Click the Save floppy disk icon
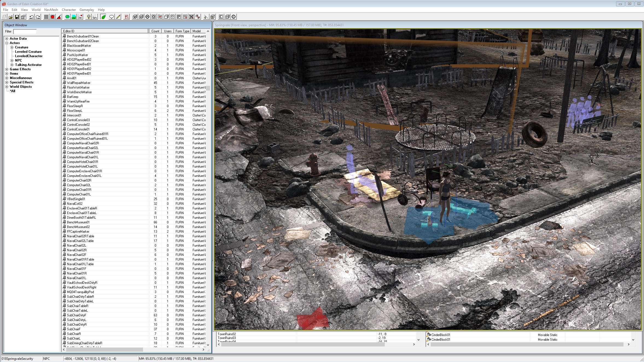644x362 pixels. click(x=17, y=17)
